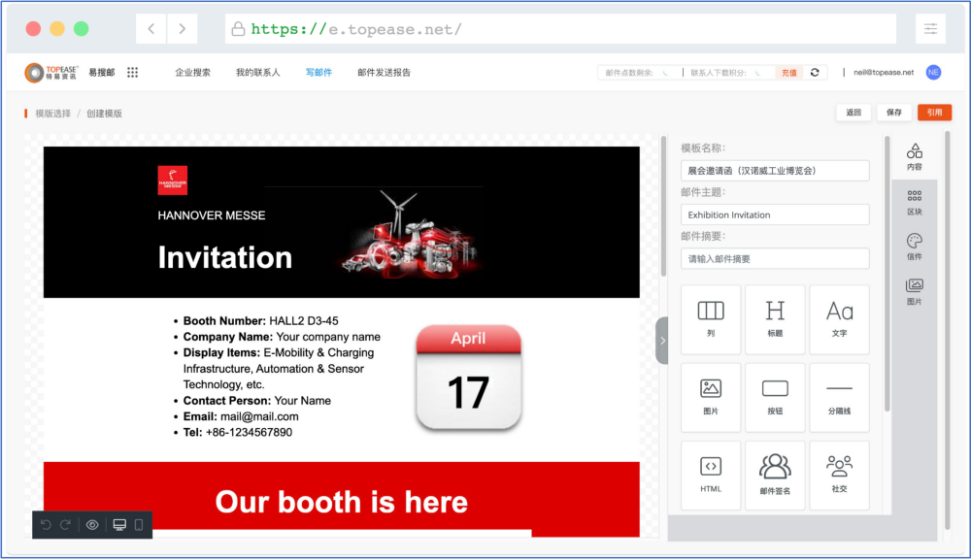971x560 pixels.
Task: Insert a button (按钮) block
Action: pos(775,397)
